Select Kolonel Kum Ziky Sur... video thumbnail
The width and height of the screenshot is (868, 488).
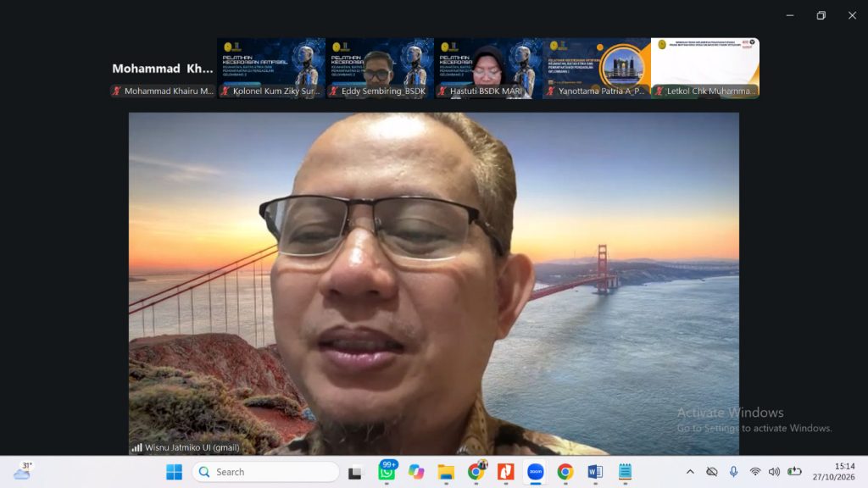click(271, 69)
